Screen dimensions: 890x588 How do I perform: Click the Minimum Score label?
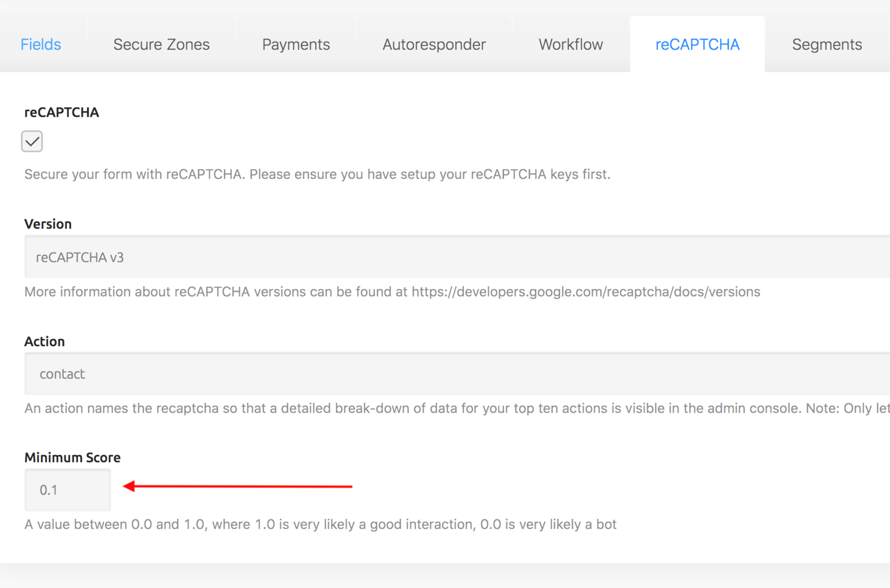coord(72,458)
